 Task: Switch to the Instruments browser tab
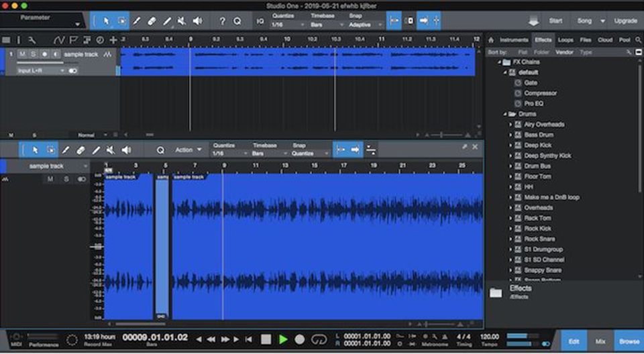point(513,40)
